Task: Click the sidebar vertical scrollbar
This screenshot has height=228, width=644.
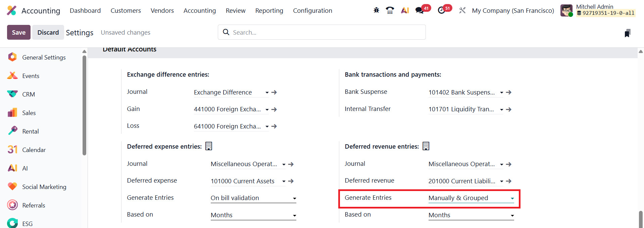Action: [84, 105]
